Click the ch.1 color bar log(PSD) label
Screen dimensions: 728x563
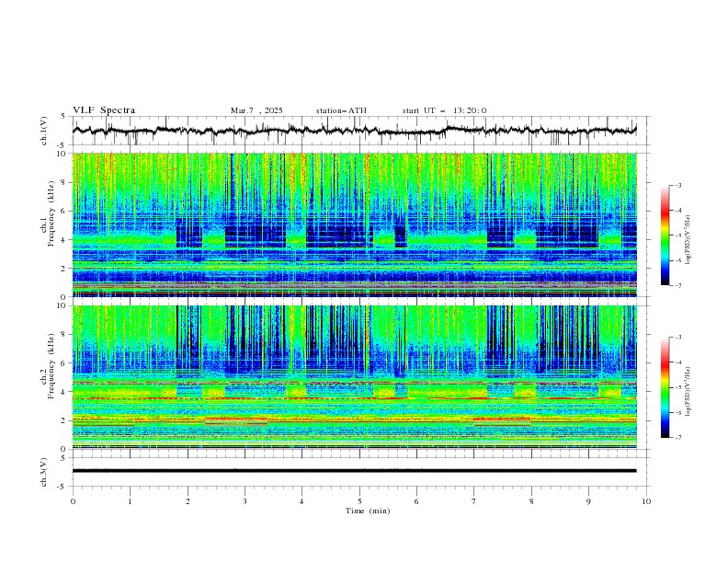(688, 240)
